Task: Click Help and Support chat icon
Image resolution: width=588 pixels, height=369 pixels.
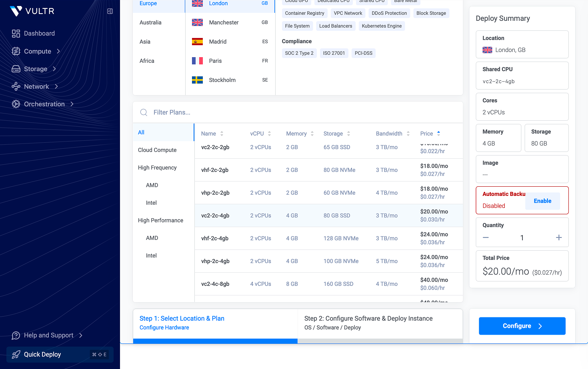Action: tap(16, 335)
